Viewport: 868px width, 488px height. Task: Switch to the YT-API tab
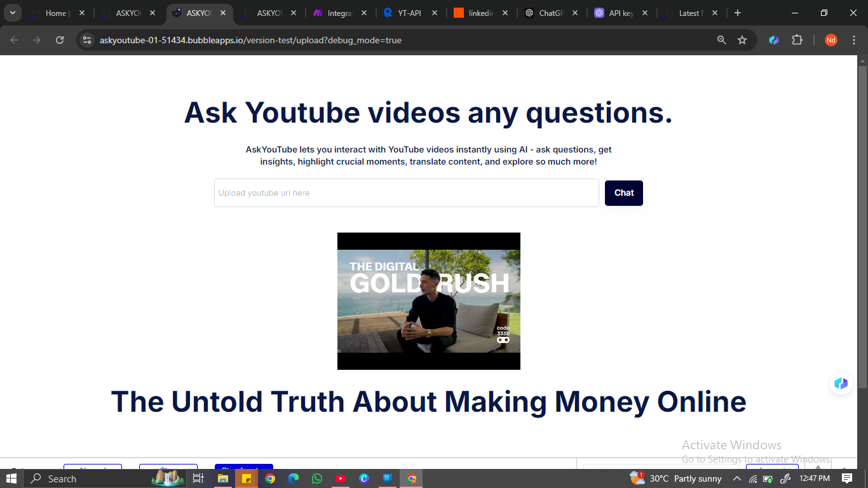tap(410, 13)
